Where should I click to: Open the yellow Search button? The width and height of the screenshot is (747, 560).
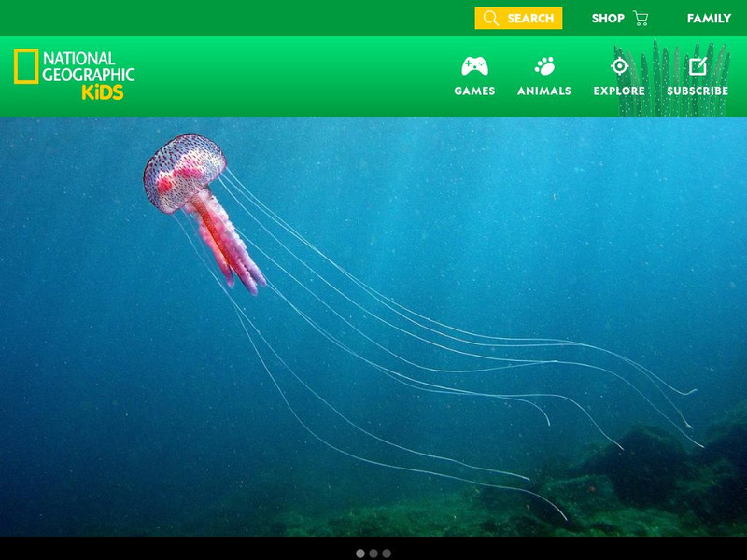tap(518, 18)
